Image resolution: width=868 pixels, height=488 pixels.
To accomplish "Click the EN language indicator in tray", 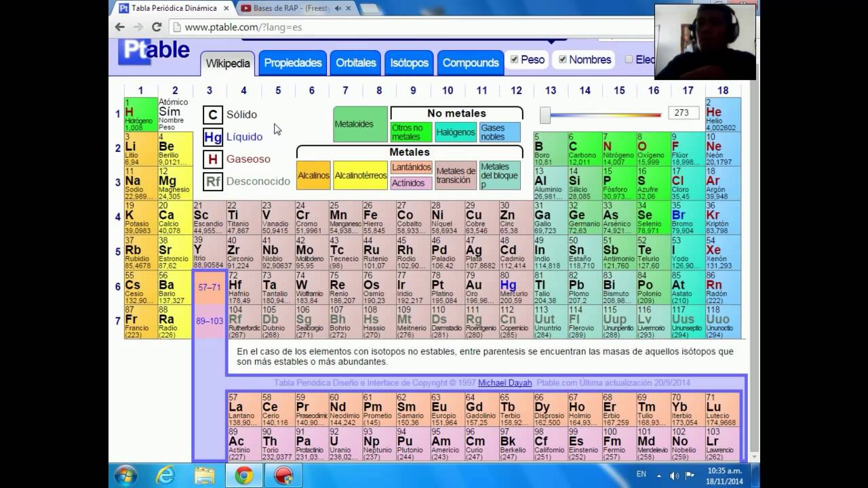I will pos(641,474).
